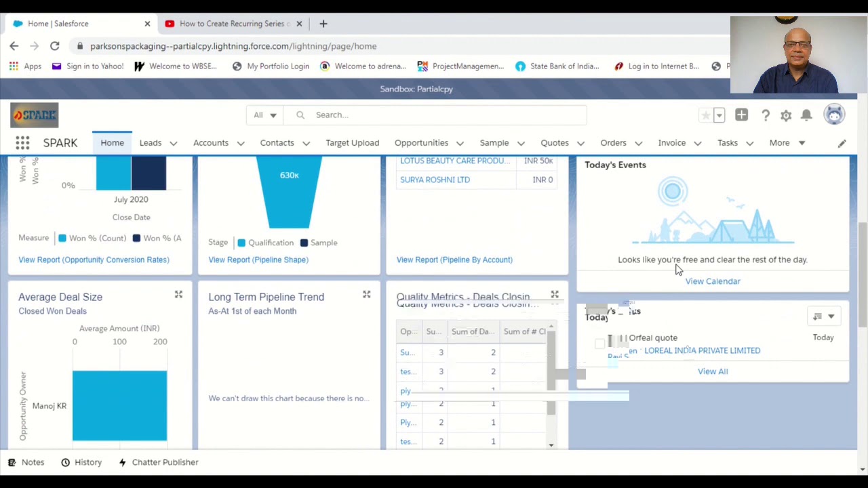
Task: Go to the Leads tab
Action: tap(151, 143)
